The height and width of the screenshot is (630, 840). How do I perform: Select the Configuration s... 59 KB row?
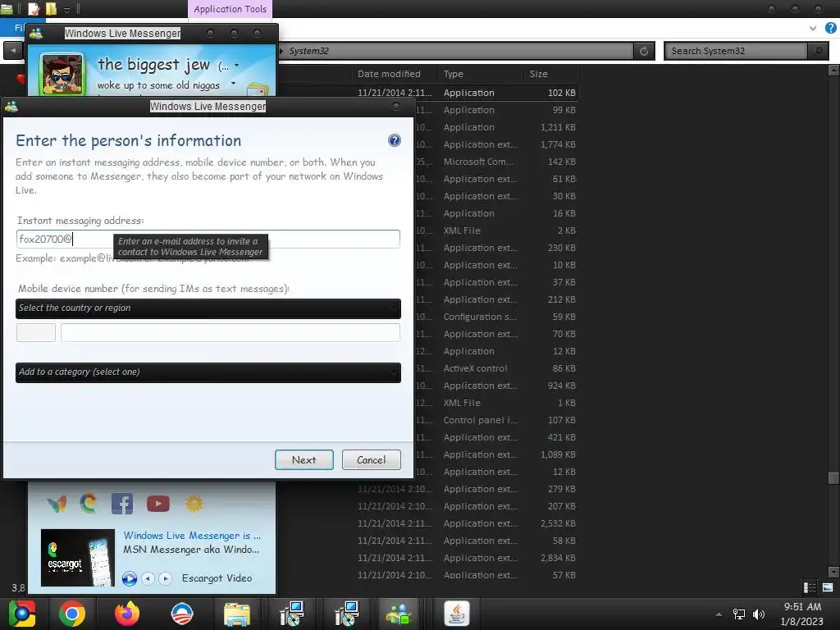pyautogui.click(x=496, y=317)
